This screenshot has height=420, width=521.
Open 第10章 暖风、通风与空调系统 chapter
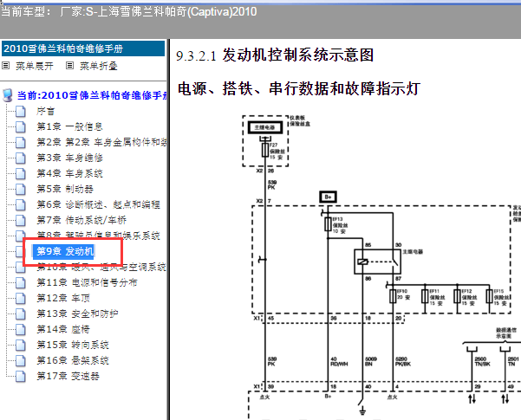(x=101, y=268)
